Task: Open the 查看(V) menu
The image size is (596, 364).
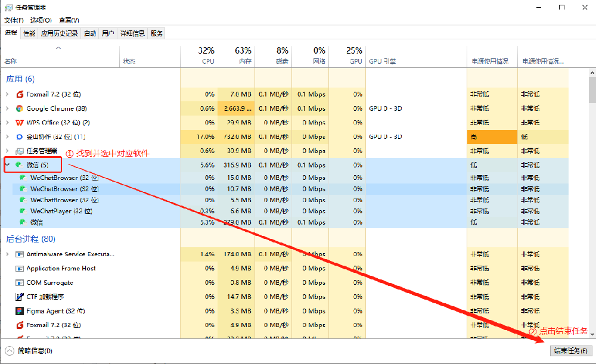Action: pos(69,20)
